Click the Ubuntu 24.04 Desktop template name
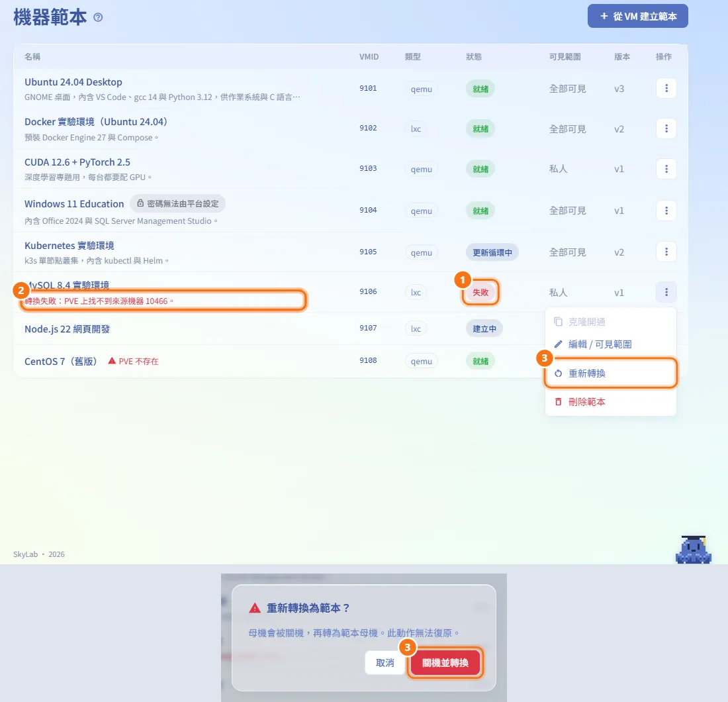This screenshot has width=728, height=702. 73,81
